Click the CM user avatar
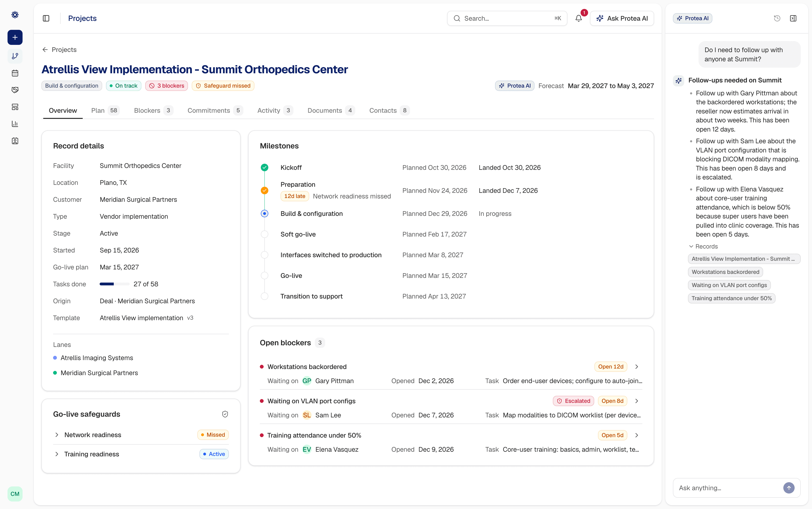This screenshot has height=509, width=812. [15, 494]
